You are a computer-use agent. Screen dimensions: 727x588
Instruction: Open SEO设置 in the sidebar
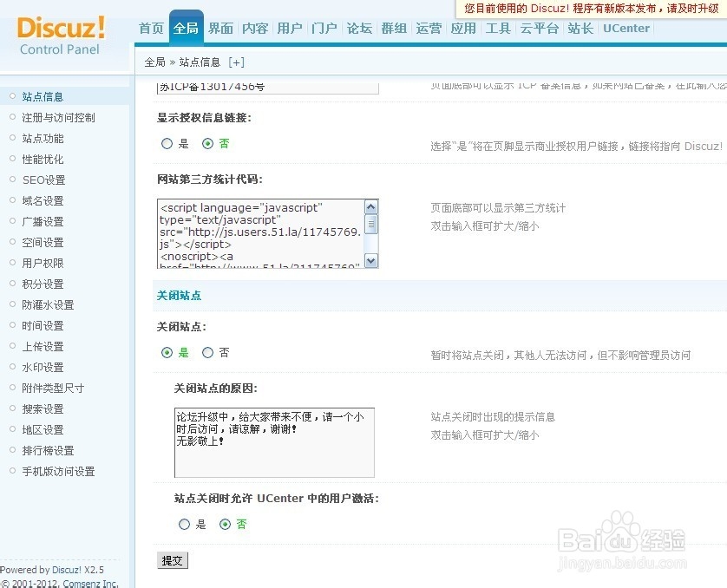[43, 180]
